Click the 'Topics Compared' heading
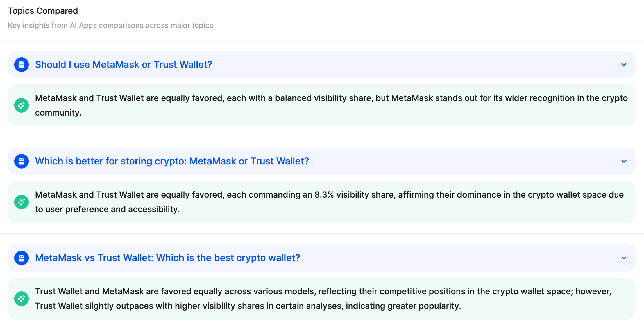Image resolution: width=644 pixels, height=326 pixels. pos(43,11)
